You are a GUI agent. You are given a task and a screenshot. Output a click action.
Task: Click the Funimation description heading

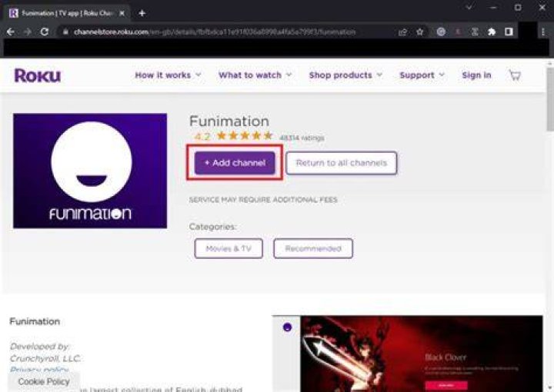point(35,321)
